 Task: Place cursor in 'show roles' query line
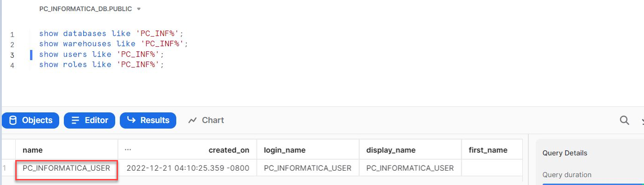point(101,65)
